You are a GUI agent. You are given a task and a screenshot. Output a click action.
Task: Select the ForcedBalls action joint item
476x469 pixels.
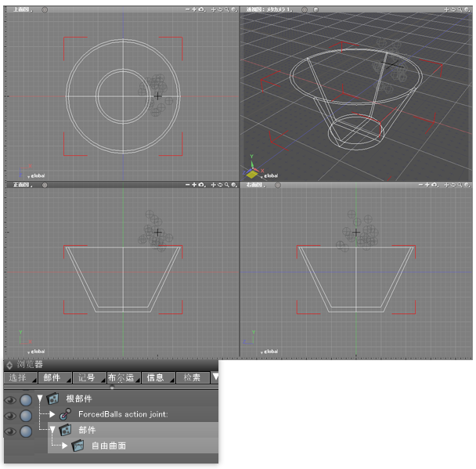123,414
